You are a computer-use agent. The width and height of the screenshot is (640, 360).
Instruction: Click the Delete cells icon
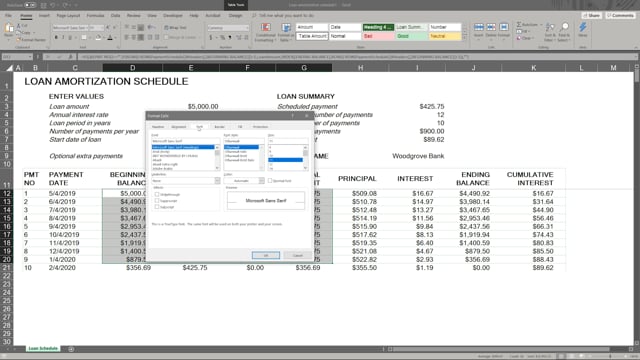point(491,27)
